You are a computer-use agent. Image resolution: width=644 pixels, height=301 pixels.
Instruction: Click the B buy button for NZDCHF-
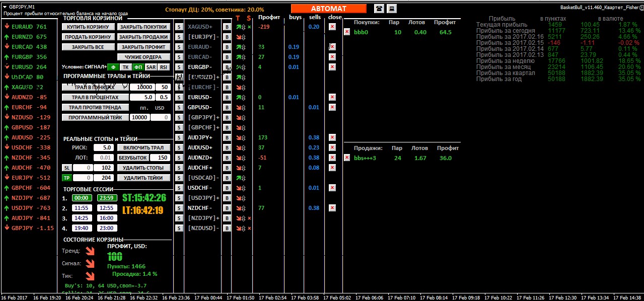[x=227, y=208]
